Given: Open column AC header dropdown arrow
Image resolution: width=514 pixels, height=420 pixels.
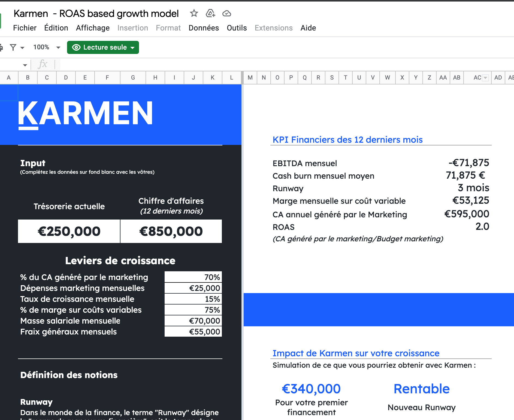Looking at the screenshot, I should [485, 78].
